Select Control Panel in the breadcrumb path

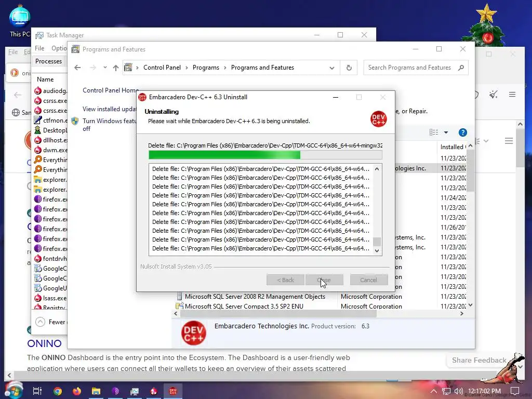click(162, 68)
